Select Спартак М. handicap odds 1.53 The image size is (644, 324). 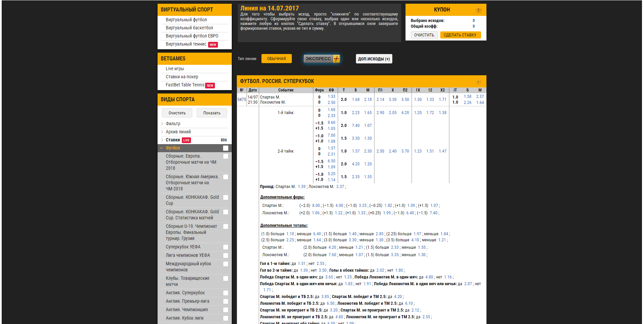tap(331, 97)
